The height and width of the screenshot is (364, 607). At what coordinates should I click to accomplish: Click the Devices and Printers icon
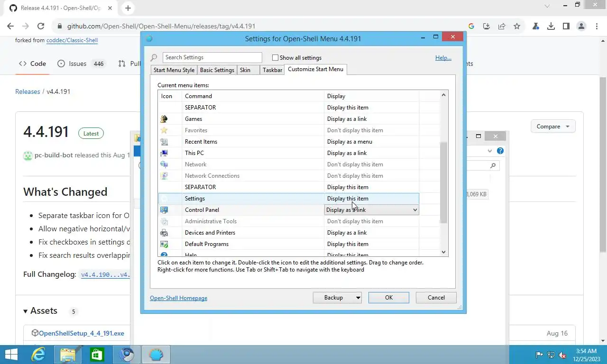pos(164,233)
